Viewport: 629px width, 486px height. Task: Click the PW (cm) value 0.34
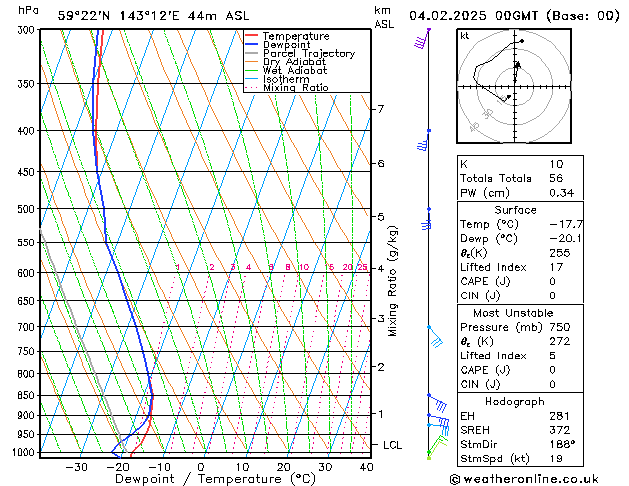pos(562,193)
